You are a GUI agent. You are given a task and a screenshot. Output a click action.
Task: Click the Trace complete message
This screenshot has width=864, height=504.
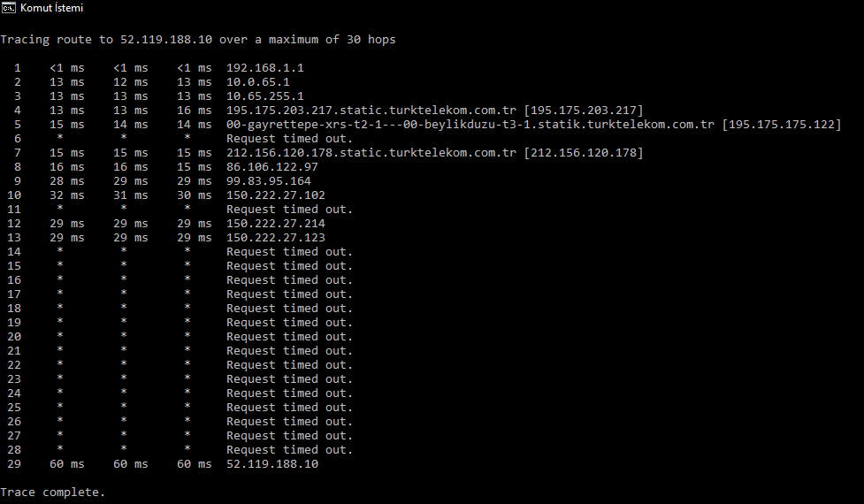[52, 493]
